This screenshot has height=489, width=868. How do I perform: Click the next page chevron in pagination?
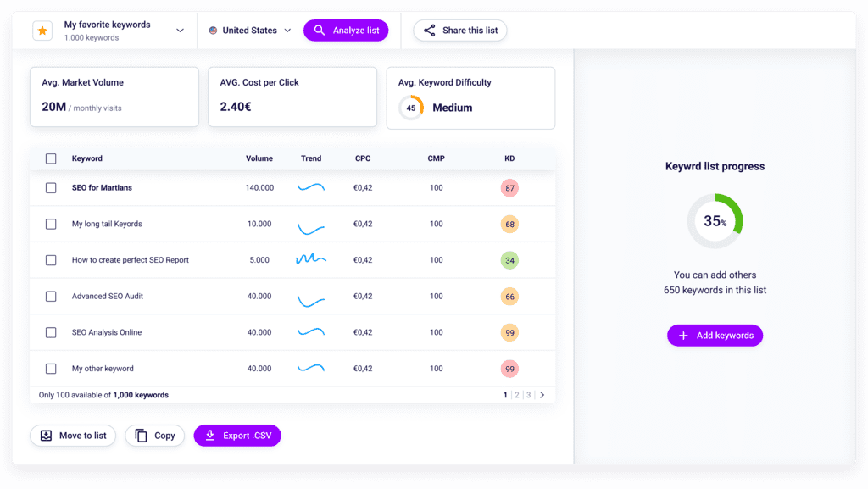[543, 394]
